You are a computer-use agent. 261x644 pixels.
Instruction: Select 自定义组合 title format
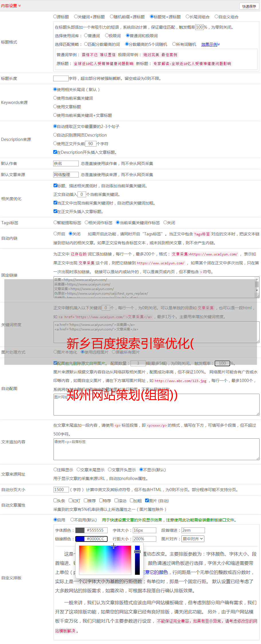click(217, 17)
